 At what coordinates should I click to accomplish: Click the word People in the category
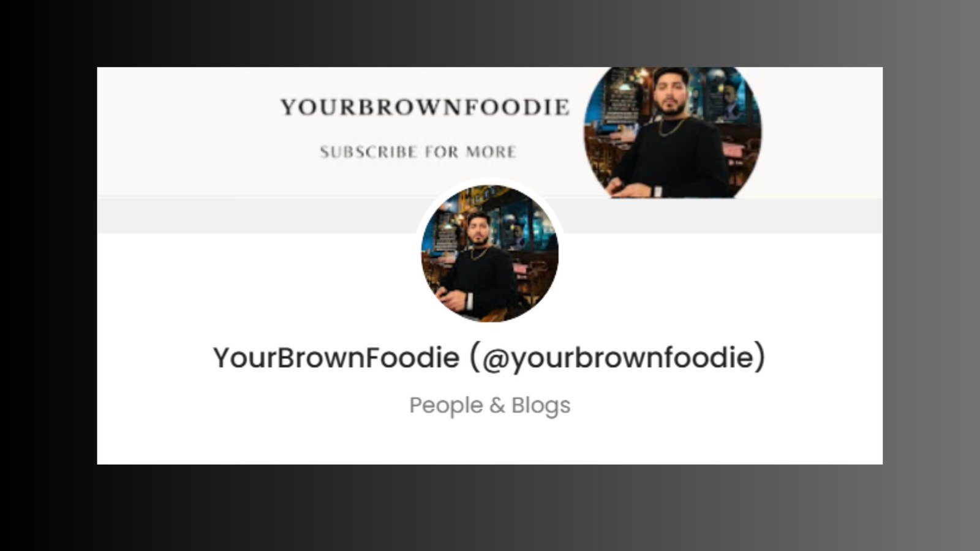446,405
